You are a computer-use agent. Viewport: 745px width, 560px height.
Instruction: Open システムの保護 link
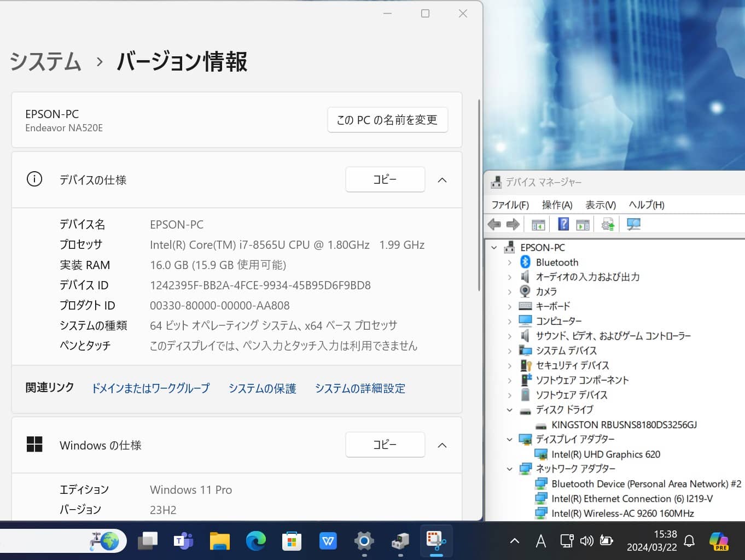pos(262,388)
